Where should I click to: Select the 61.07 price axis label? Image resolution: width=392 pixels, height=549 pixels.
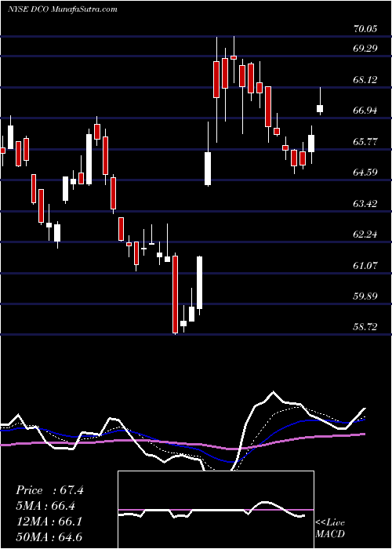click(x=365, y=265)
